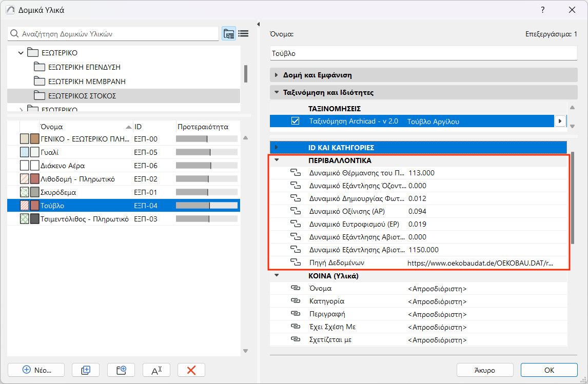Viewport: 588px width, 384px height.
Task: Click the red X delete button
Action: tap(191, 370)
